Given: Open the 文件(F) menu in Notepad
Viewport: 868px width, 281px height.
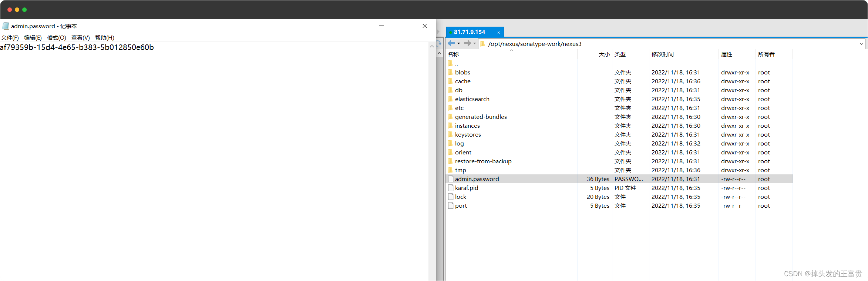Looking at the screenshot, I should [10, 38].
